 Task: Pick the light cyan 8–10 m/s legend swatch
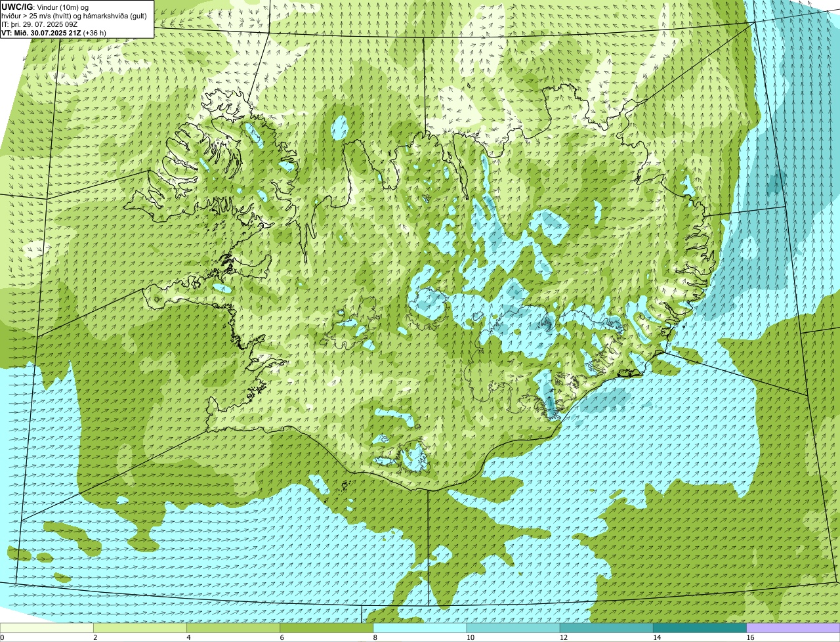420,628
